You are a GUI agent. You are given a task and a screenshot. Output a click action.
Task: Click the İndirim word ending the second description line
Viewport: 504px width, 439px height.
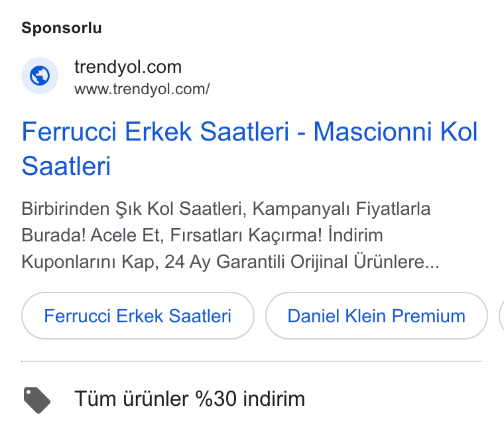[355, 235]
